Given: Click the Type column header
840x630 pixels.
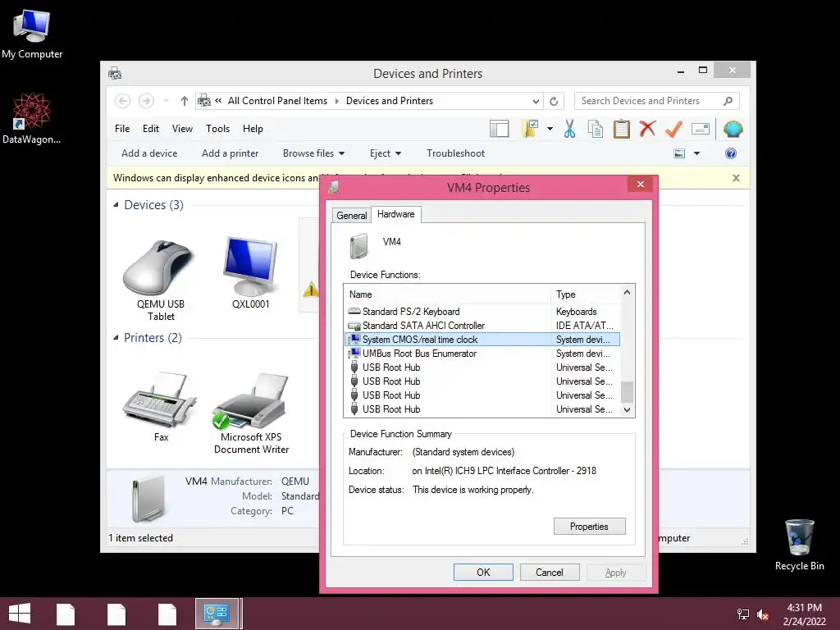Looking at the screenshot, I should point(586,294).
